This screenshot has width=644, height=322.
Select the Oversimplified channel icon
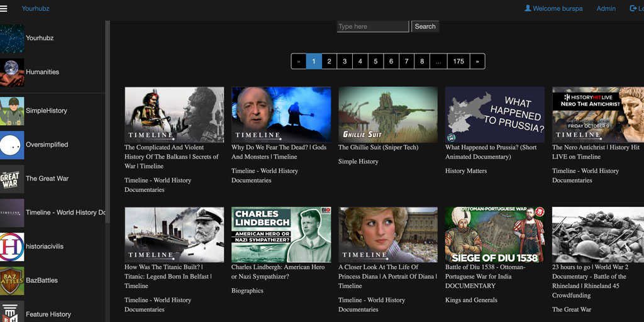tap(12, 145)
